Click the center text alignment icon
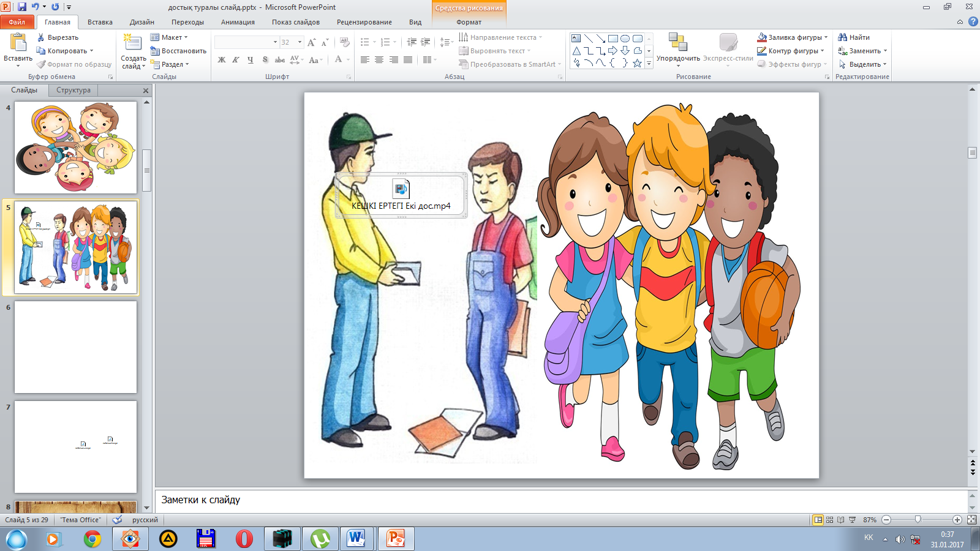This screenshot has width=980, height=551. [x=379, y=60]
